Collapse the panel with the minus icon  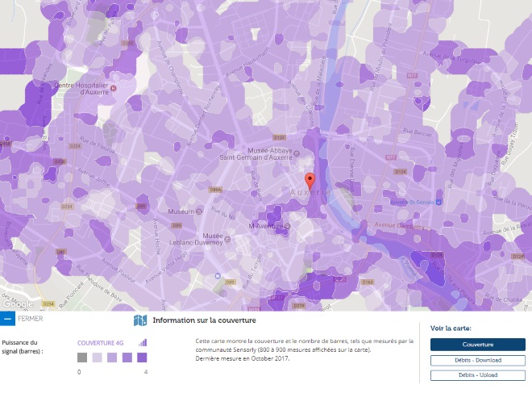pyautogui.click(x=7, y=319)
